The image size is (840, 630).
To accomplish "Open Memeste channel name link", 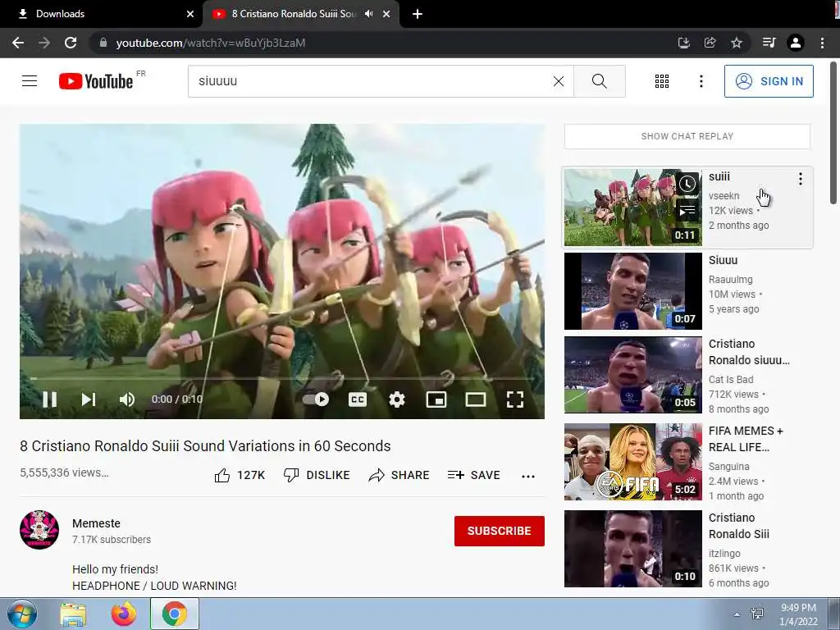I will (x=97, y=523).
